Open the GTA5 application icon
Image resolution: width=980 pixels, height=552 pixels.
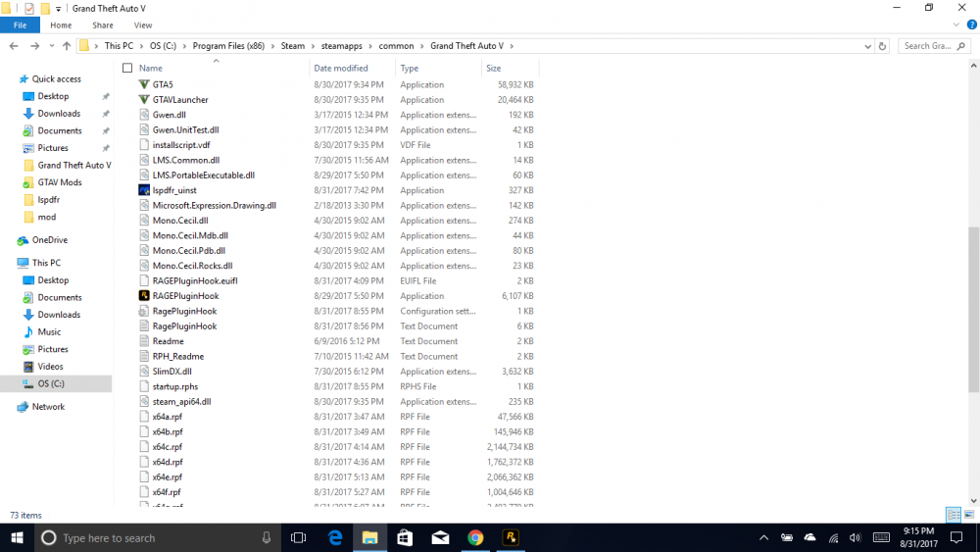pyautogui.click(x=144, y=84)
